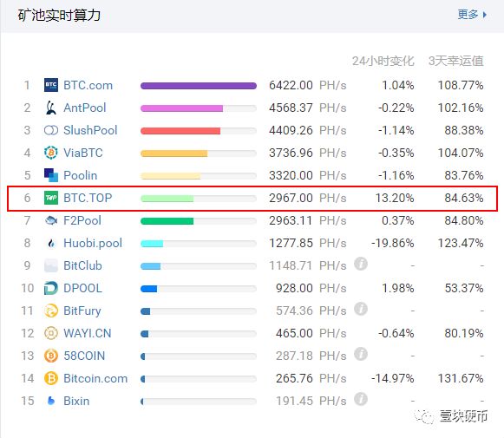The width and height of the screenshot is (504, 438).
Task: Open the ViaBTC pool link
Action: (x=83, y=153)
